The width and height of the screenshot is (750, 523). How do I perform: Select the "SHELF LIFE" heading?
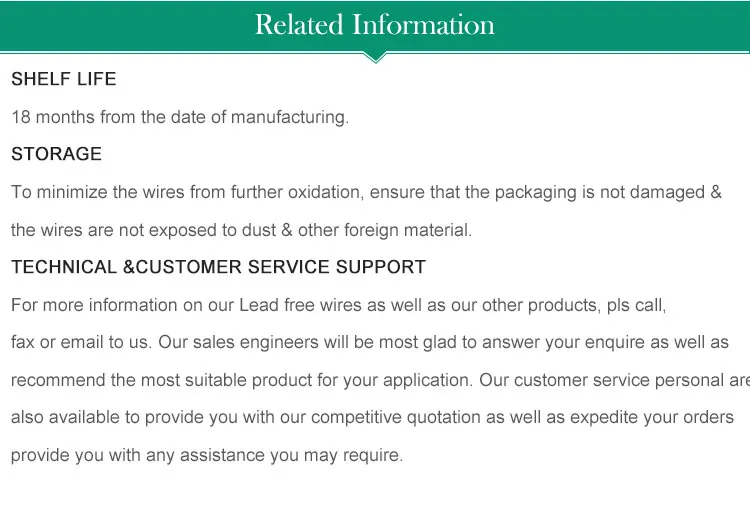pyautogui.click(x=64, y=79)
